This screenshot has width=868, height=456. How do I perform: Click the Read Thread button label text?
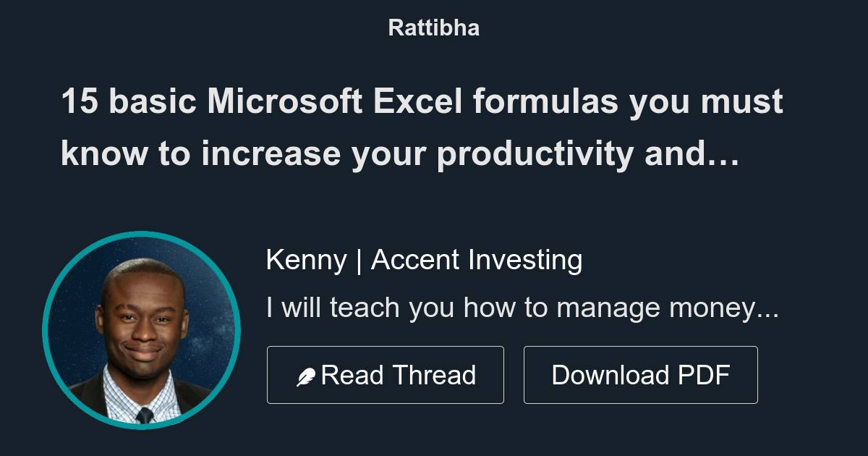(399, 374)
